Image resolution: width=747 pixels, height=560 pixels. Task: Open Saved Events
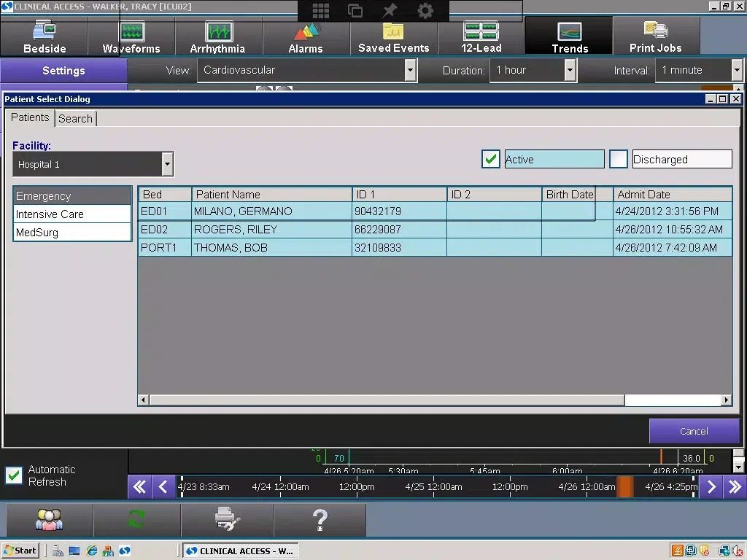coord(393,36)
